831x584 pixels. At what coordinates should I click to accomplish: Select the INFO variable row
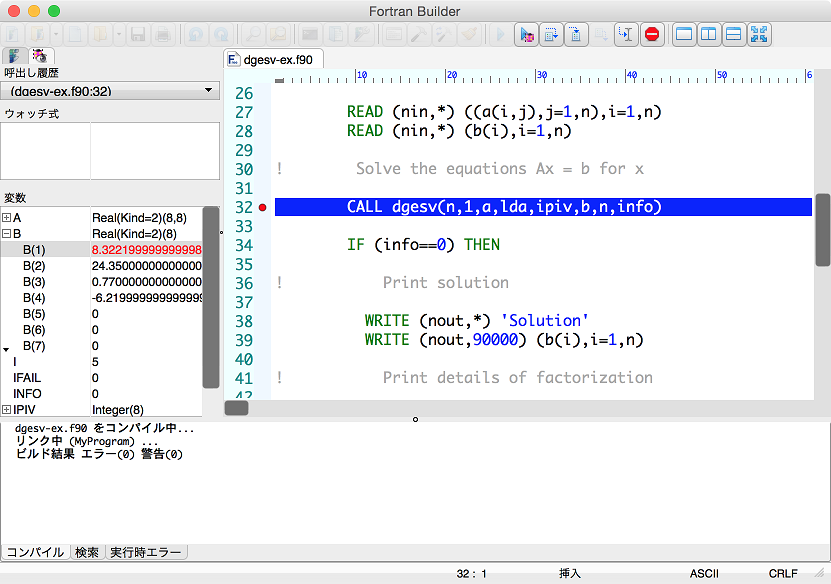(102, 394)
